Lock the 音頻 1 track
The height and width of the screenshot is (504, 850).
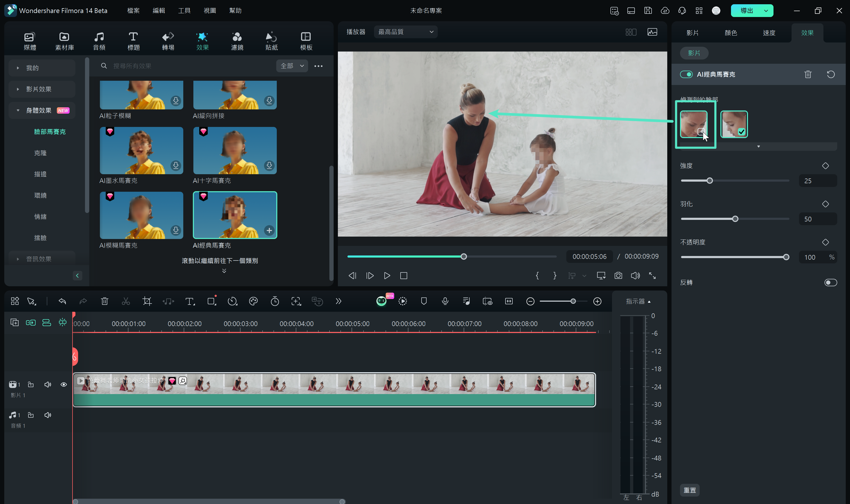31,415
